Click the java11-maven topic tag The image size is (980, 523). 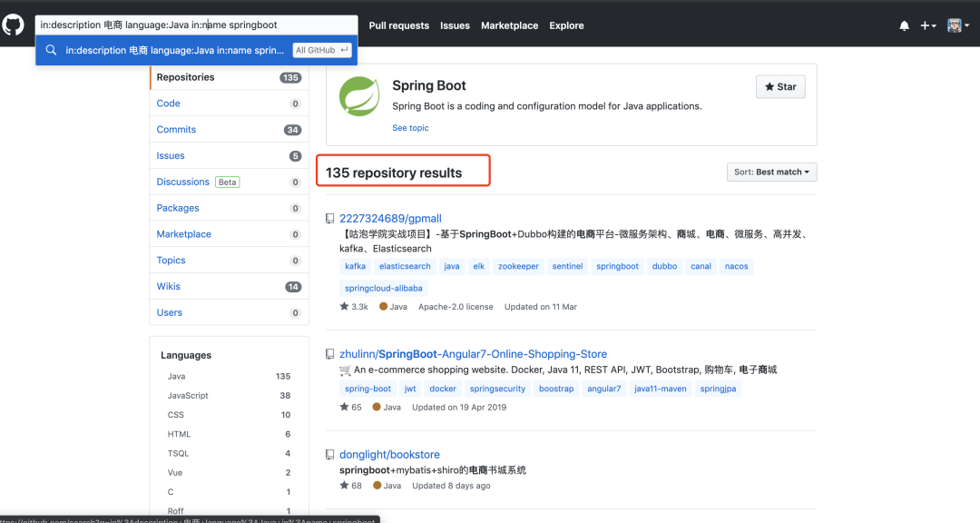coord(660,389)
